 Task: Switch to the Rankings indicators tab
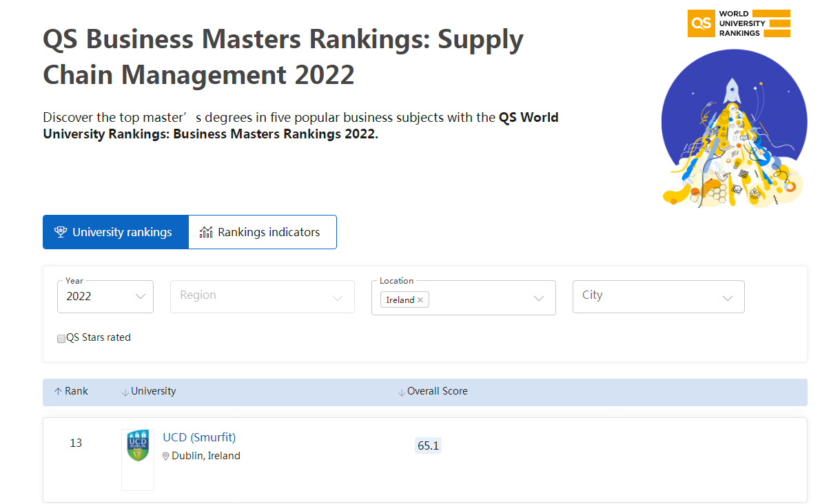click(x=269, y=232)
